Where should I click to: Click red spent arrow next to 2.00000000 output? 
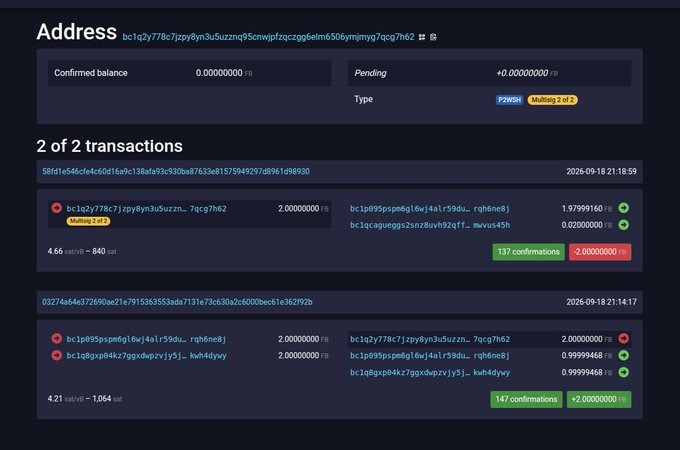(624, 339)
